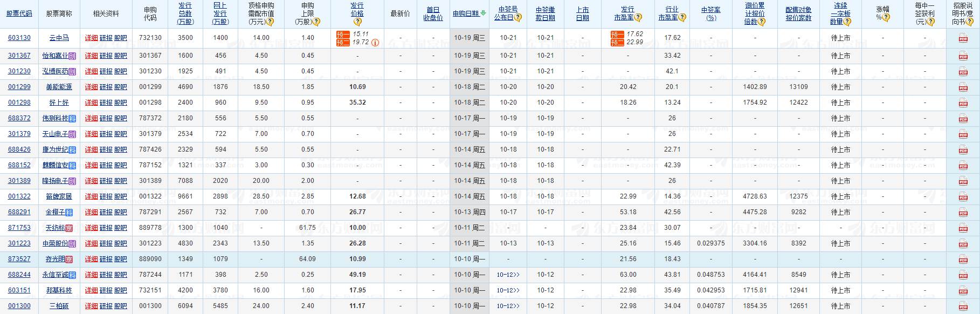Sort table by 股票代码 header
Viewport: 980px width, 314px height.
(x=19, y=14)
